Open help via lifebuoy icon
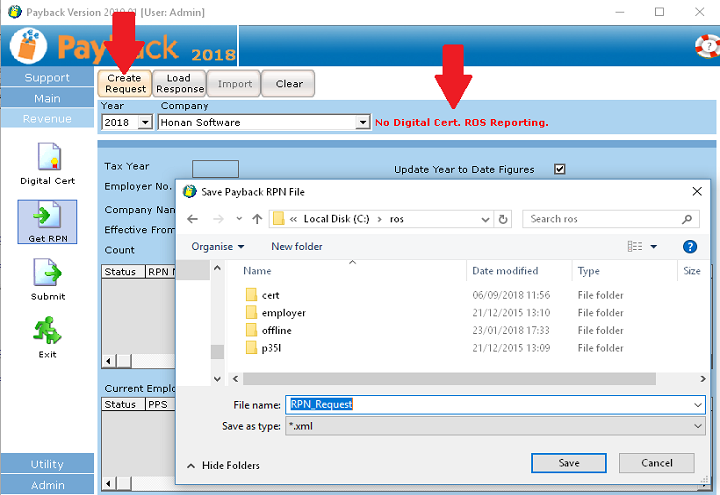This screenshot has width=720, height=495. pos(705,46)
